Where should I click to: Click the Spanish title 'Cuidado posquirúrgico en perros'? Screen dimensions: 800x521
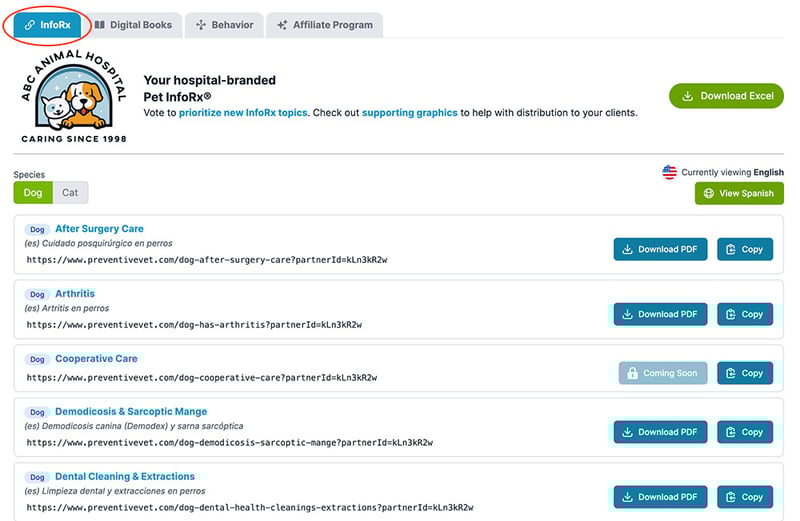(x=107, y=243)
